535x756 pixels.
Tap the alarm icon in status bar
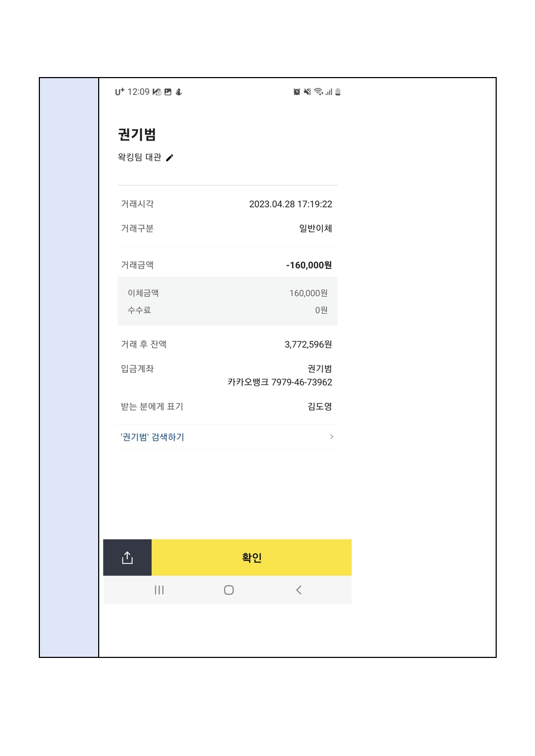[x=297, y=92]
